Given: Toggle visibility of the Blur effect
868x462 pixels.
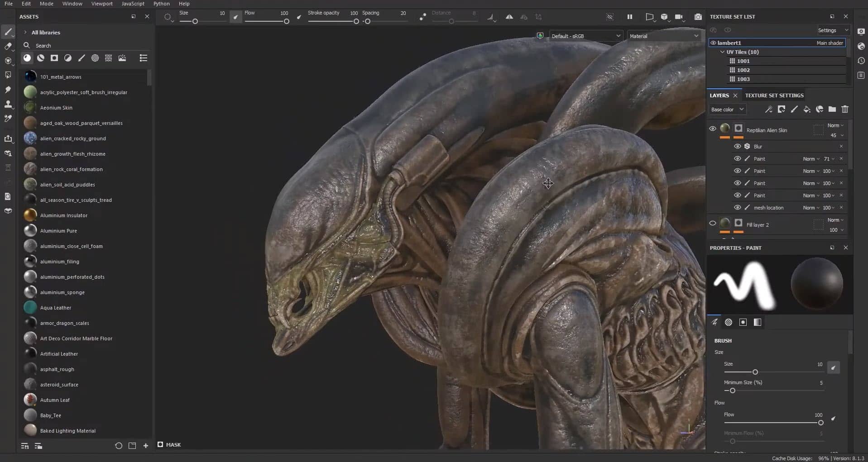Looking at the screenshot, I should coord(737,146).
